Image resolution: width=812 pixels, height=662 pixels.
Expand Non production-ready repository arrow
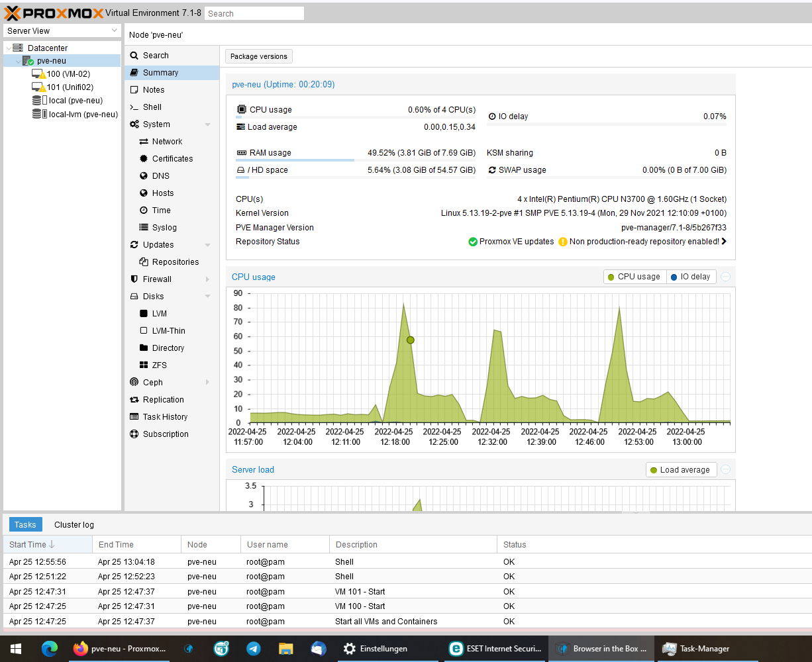pos(724,242)
